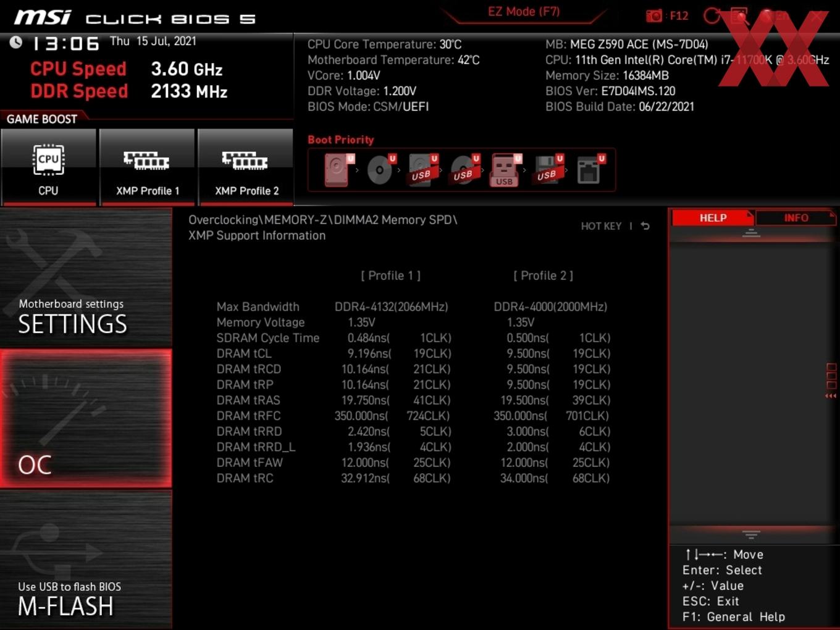Activate XMP Profile 2
Viewport: 840px width, 630px height.
point(246,167)
